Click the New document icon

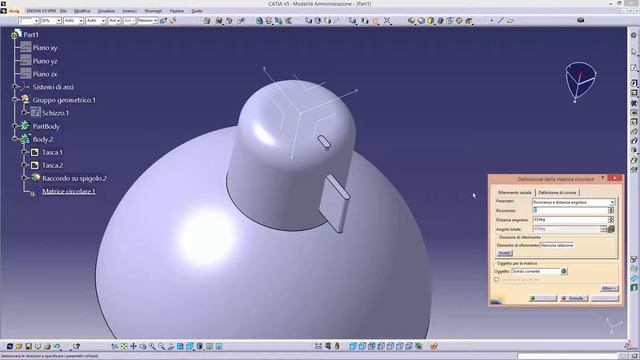10,347
